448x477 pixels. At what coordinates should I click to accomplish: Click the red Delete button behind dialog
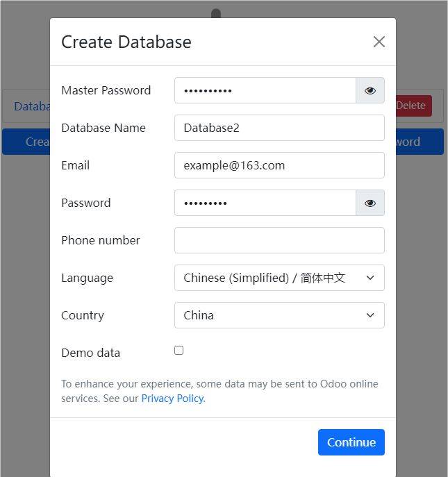coord(414,106)
